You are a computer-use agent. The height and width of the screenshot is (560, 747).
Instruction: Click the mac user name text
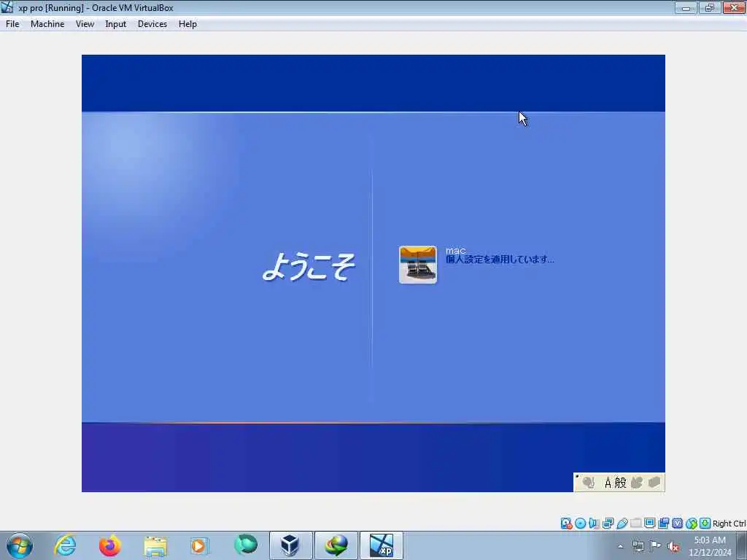pos(455,251)
